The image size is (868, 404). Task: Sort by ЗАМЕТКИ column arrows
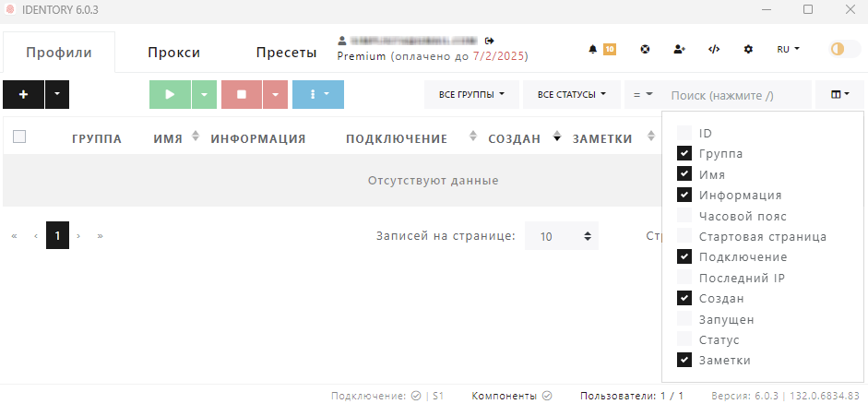tap(651, 137)
